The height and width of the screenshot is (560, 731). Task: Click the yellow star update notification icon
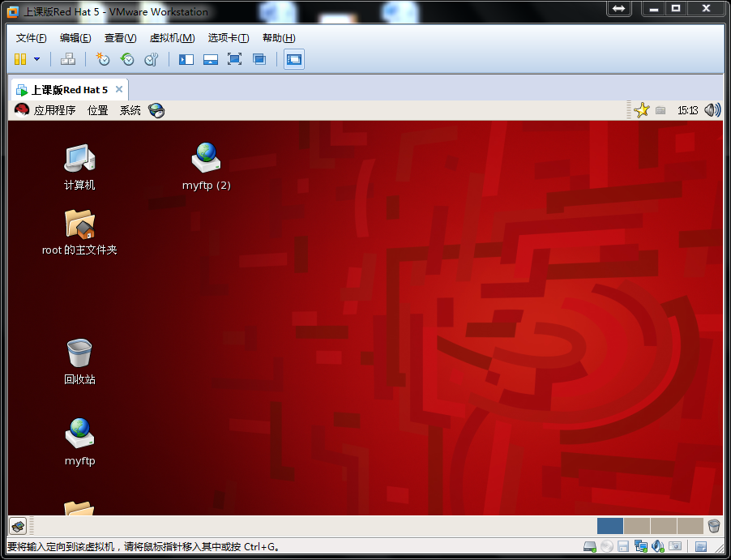[642, 110]
